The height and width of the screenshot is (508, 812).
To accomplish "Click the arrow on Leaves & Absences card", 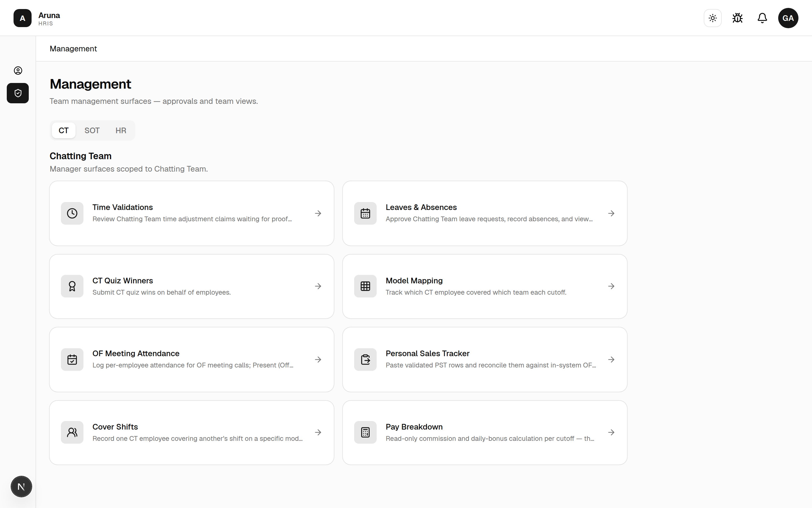I will point(611,213).
